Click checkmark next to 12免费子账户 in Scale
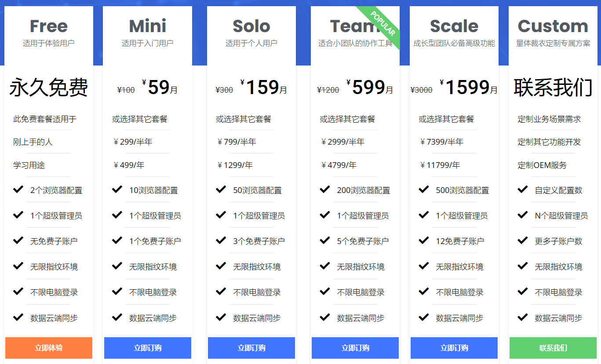 423,240
